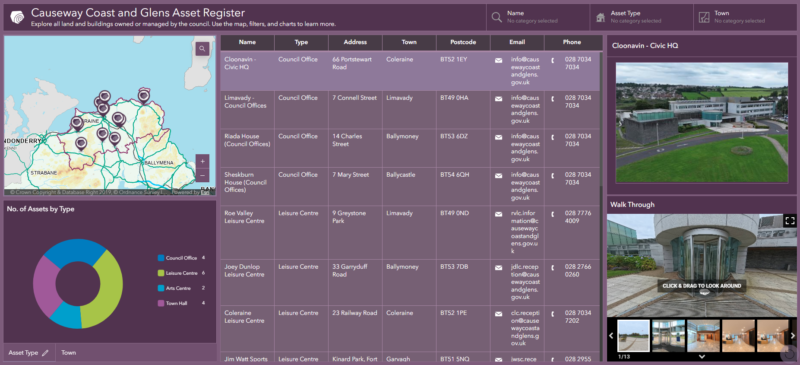
Task: Enter fullscreen for Walk Through viewer
Action: tap(790, 221)
